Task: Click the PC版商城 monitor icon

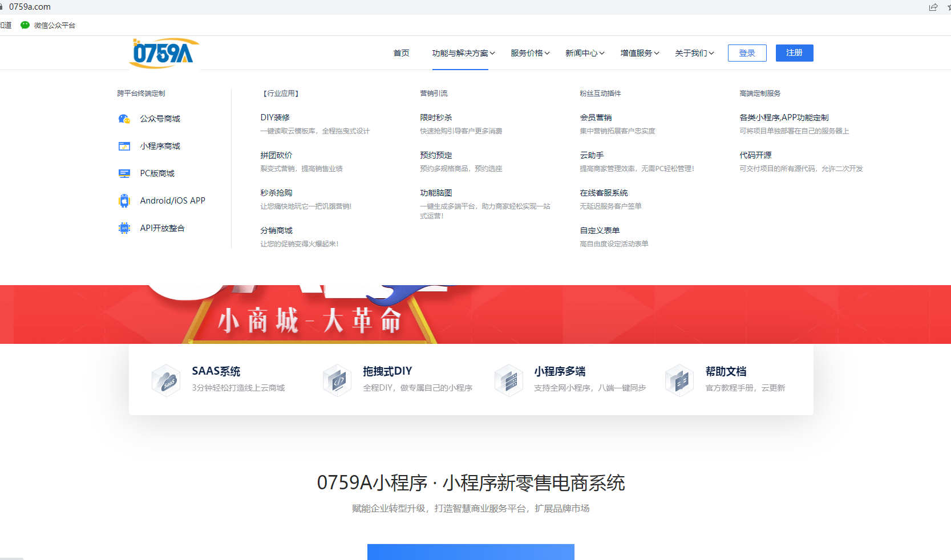Action: point(124,173)
